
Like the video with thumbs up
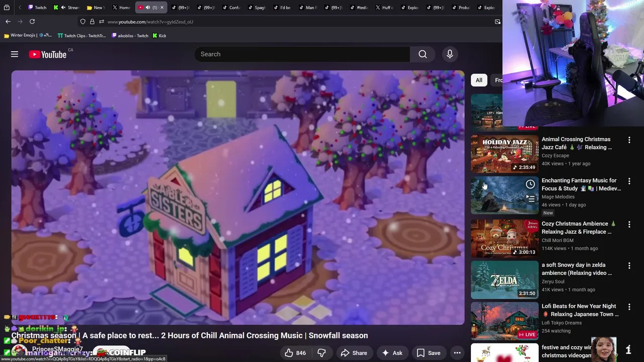[295, 353]
